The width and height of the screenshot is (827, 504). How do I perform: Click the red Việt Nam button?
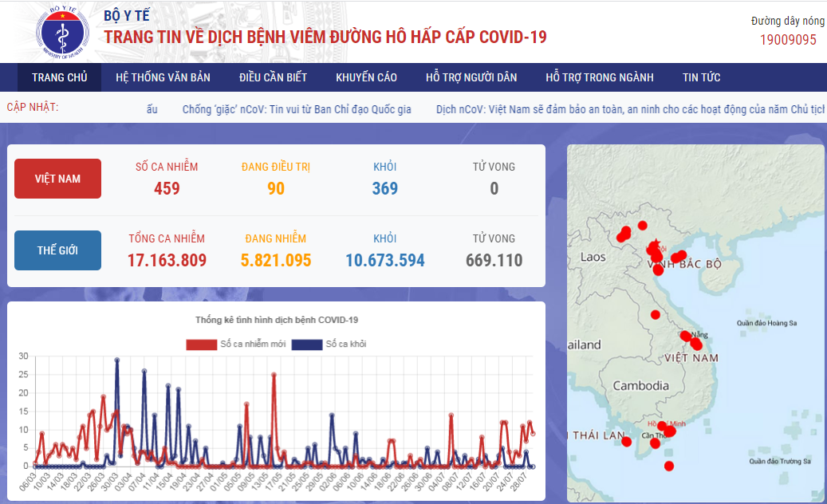tap(57, 179)
